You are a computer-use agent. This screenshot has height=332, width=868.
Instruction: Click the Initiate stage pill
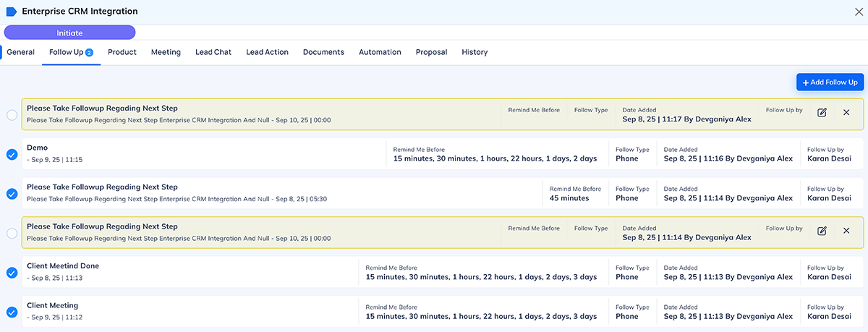coord(69,33)
